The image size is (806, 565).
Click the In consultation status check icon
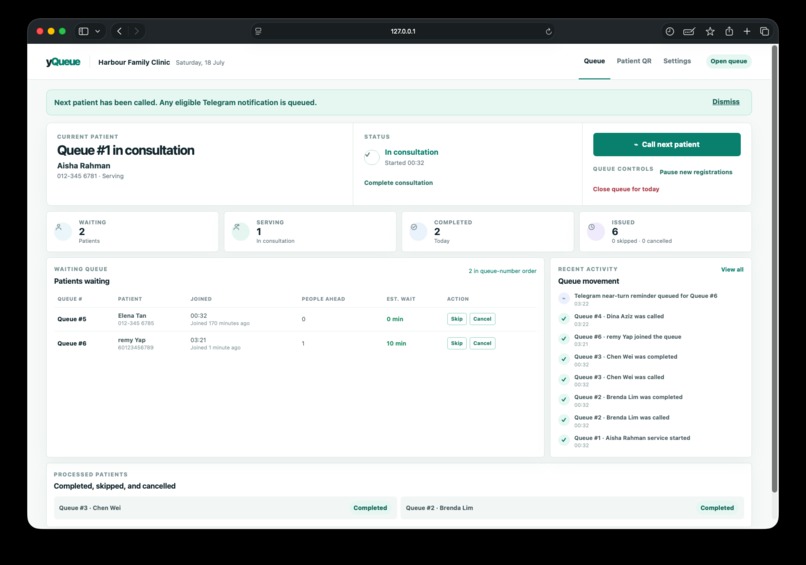pos(371,157)
